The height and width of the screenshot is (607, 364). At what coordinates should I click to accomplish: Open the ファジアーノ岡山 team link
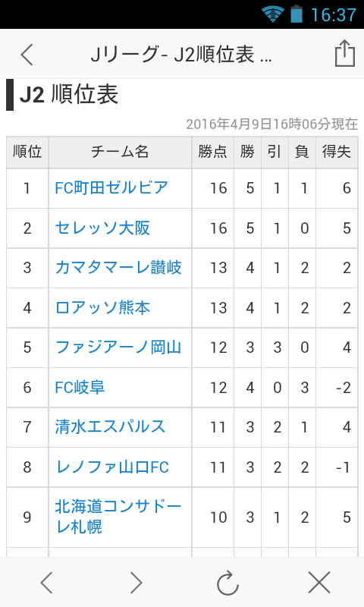118,348
